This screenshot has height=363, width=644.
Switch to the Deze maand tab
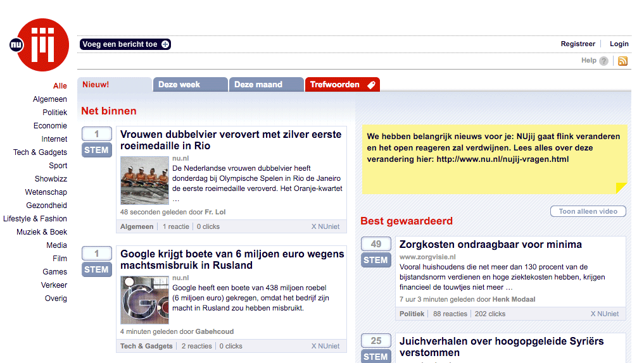pyautogui.click(x=265, y=85)
